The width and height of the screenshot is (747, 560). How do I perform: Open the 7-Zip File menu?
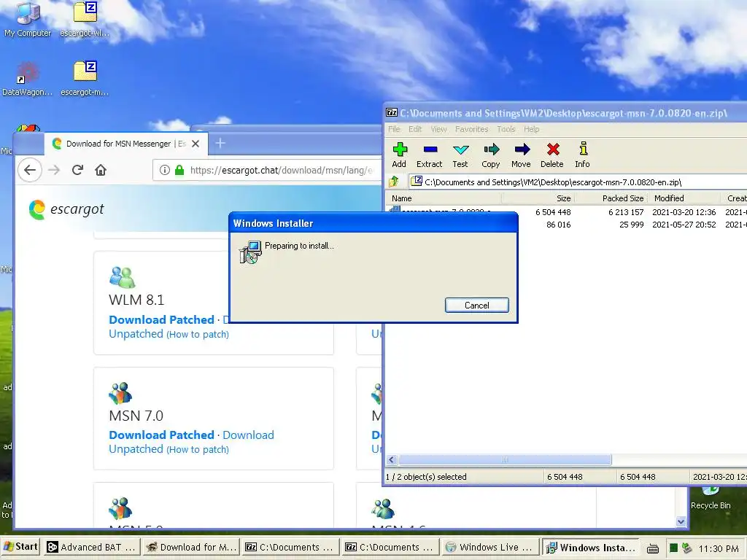pos(394,129)
